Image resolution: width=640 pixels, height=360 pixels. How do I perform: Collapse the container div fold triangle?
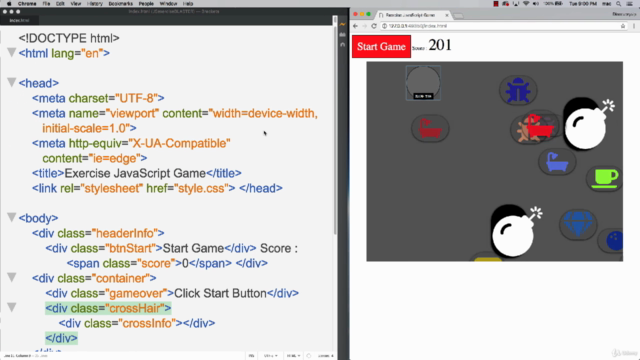click(11, 278)
